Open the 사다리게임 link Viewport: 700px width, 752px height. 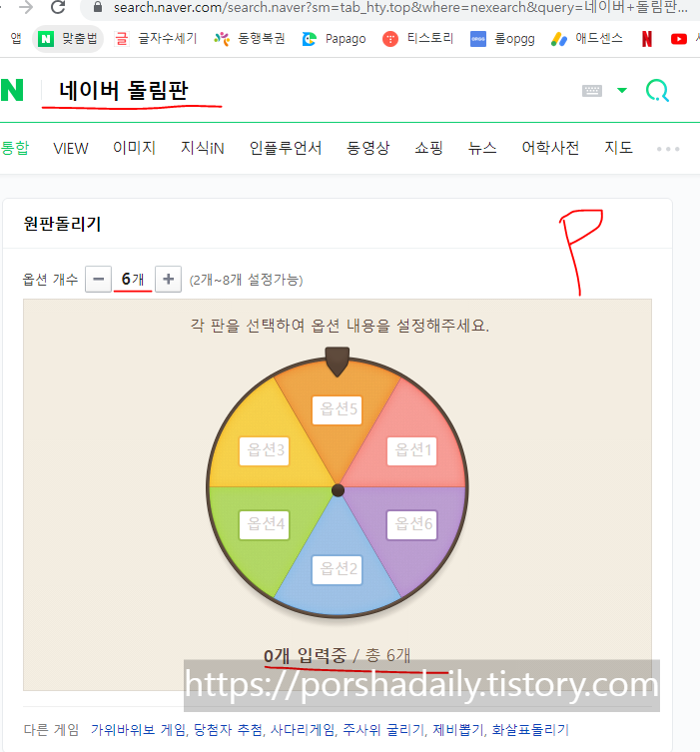303,730
